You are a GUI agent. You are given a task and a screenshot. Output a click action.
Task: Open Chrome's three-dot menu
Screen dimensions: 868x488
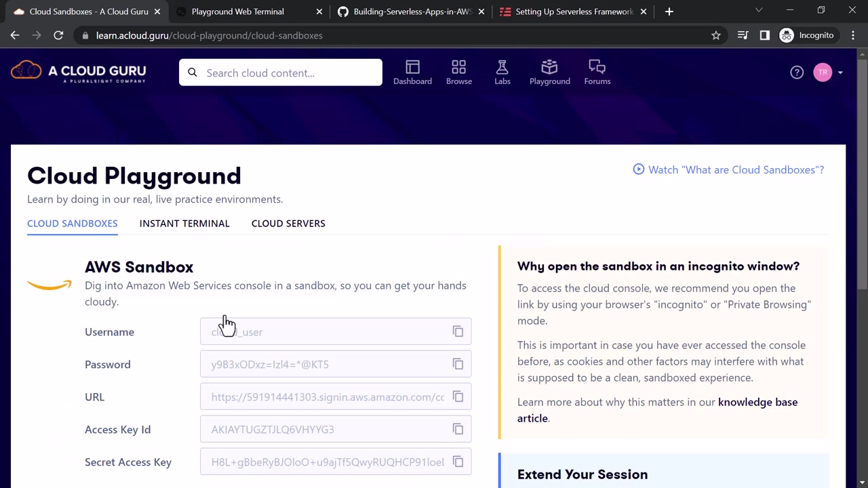[853, 35]
